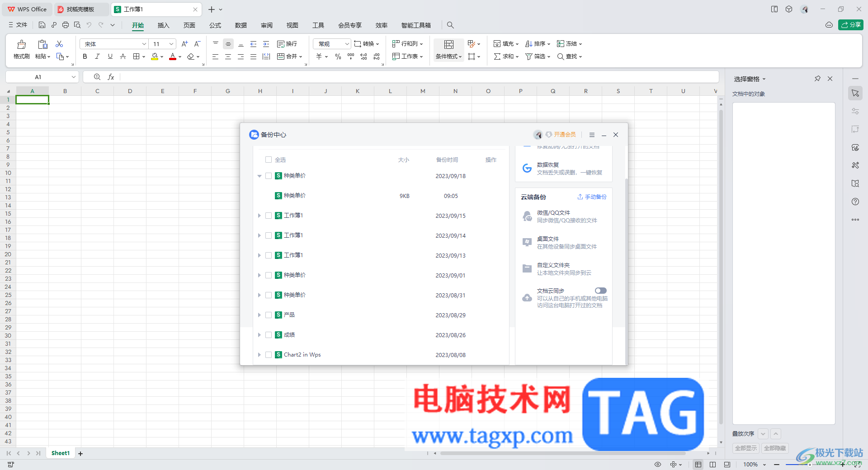Click the 全部显示 button
Screen dimensions: 868x470
[746, 448]
